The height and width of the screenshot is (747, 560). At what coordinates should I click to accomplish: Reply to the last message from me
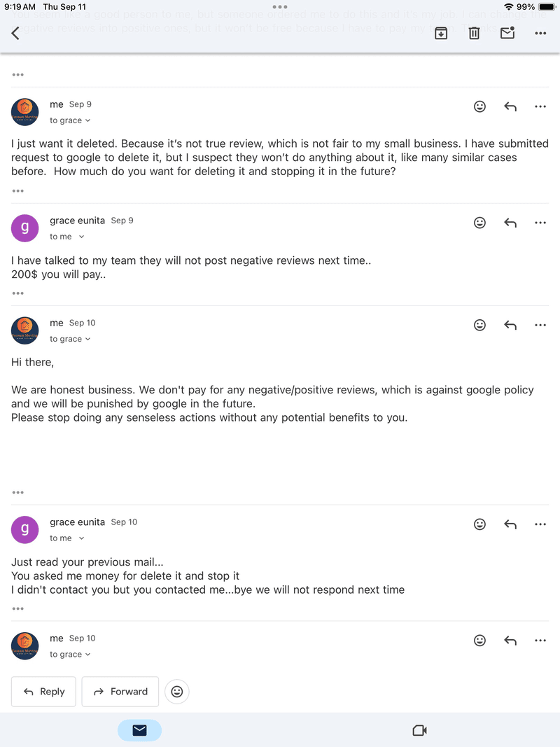510,640
